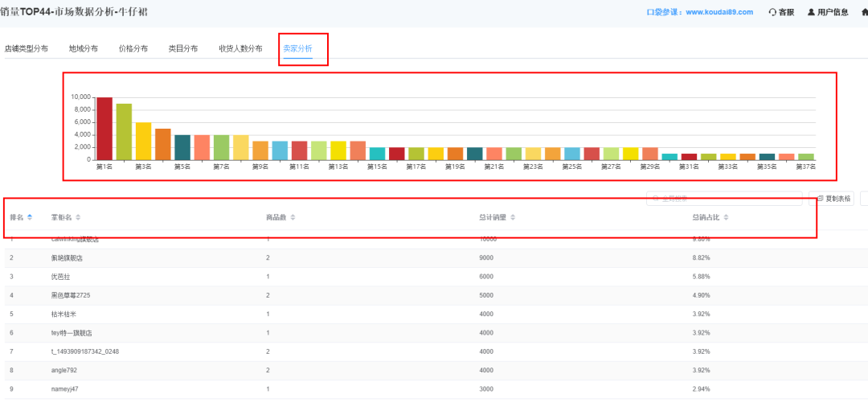Screen dimensions: 868x411
Task: Click seller name 佩艳旗舰店
Action: pos(67,258)
